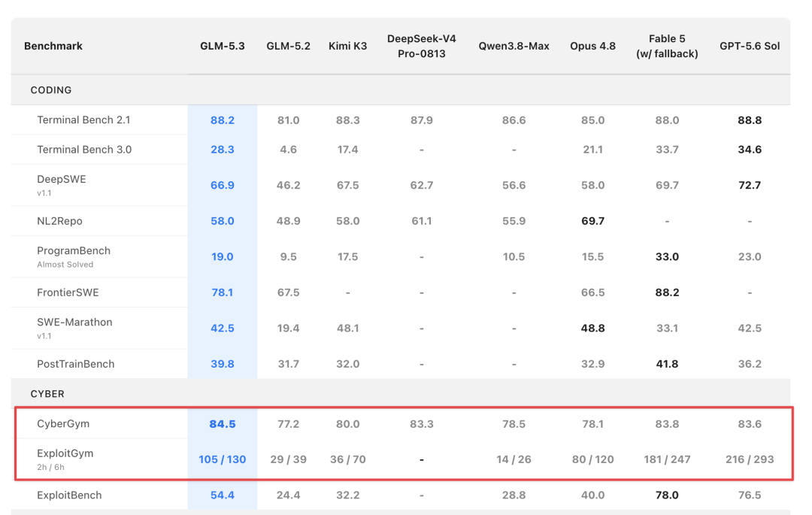Click the GPT-5.6 Sol column header
This screenshot has height=515, width=812.
[750, 46]
